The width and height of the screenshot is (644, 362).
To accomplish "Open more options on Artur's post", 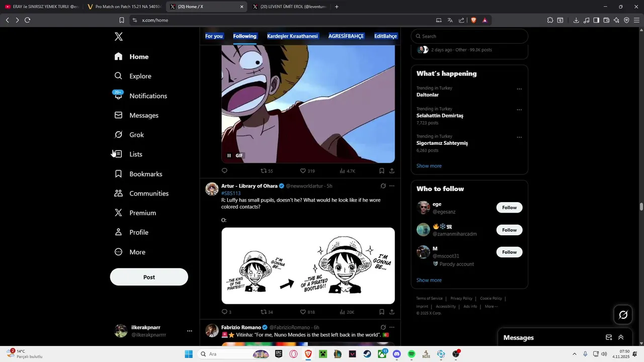I will click(x=392, y=186).
